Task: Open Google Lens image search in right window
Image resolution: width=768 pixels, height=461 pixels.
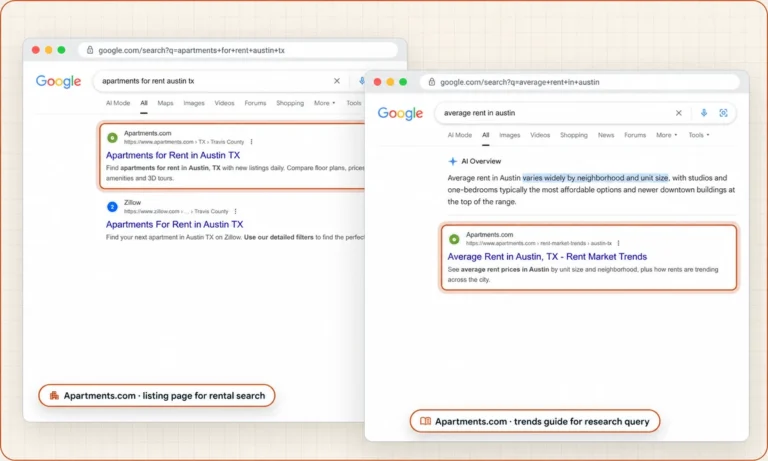Action: tap(723, 113)
